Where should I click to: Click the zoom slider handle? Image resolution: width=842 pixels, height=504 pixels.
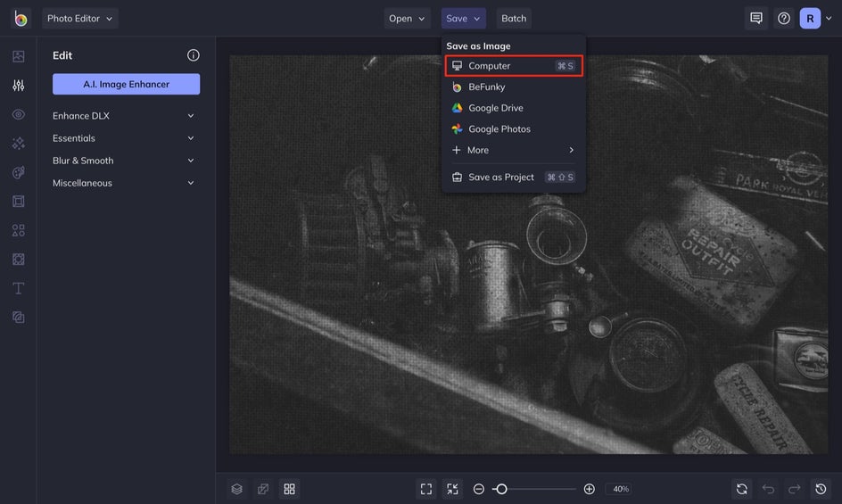[x=501, y=489]
